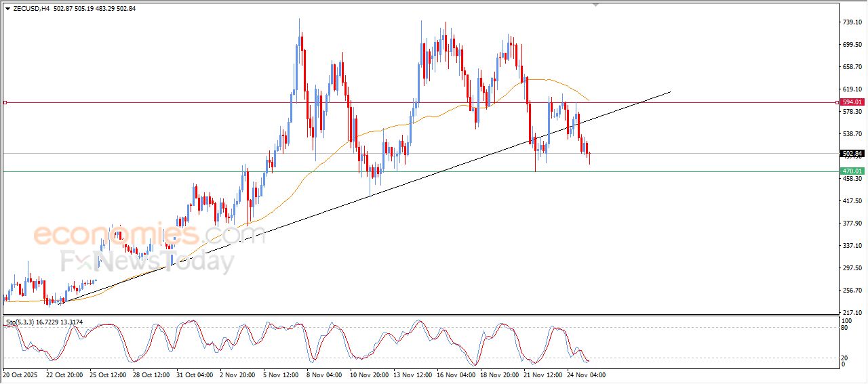Click the 739.10 price axis label

point(851,22)
